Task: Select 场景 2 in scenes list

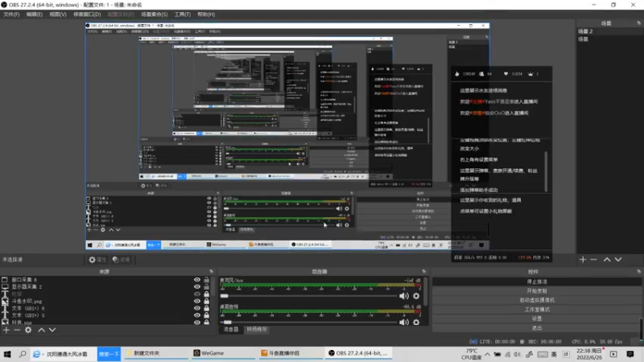Action: 585,31
